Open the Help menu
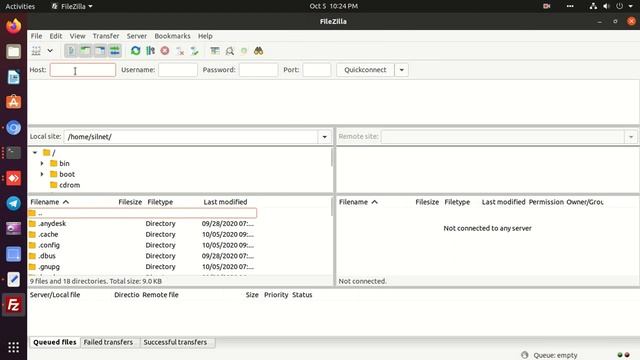 click(205, 36)
